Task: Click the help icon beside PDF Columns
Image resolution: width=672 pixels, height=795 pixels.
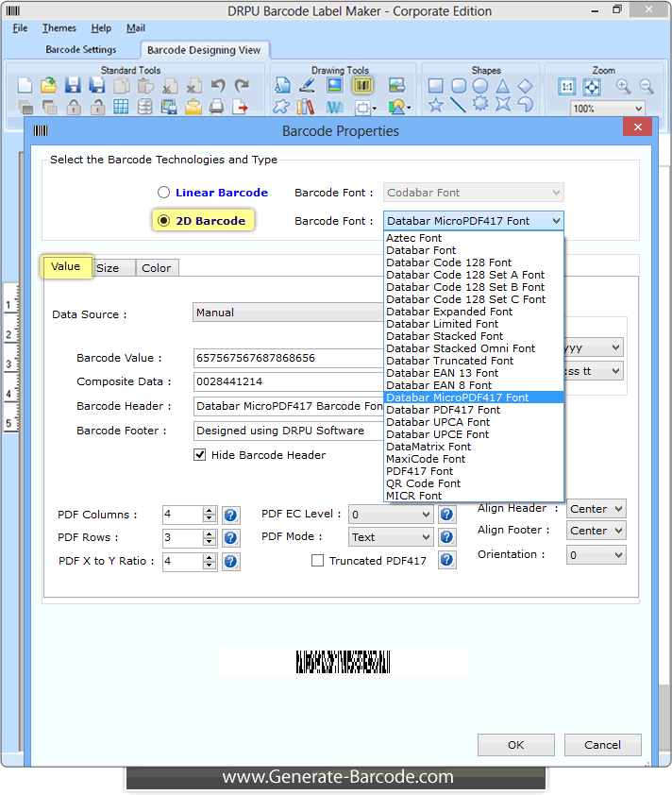Action: [x=230, y=516]
